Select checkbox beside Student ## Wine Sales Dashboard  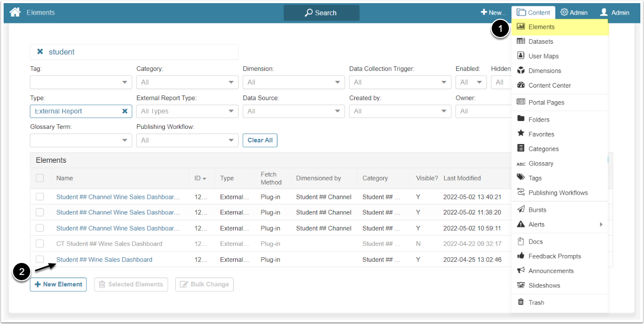[x=40, y=259]
